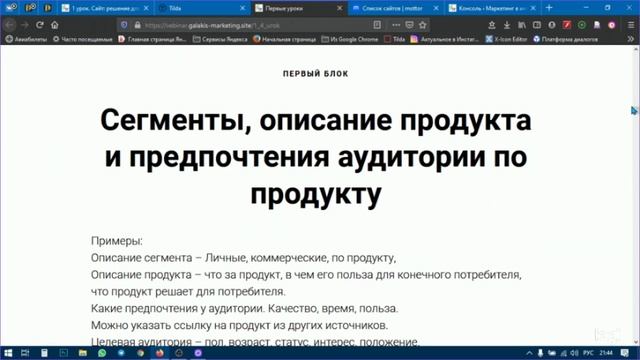Viewport: 640px width, 360px height.
Task: Open page actions three-dot menu
Action: (x=396, y=25)
